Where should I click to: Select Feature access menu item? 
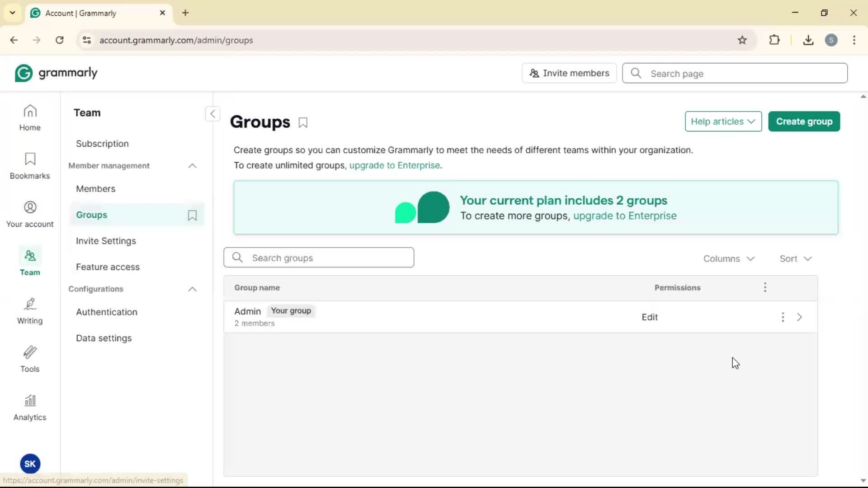tap(108, 267)
